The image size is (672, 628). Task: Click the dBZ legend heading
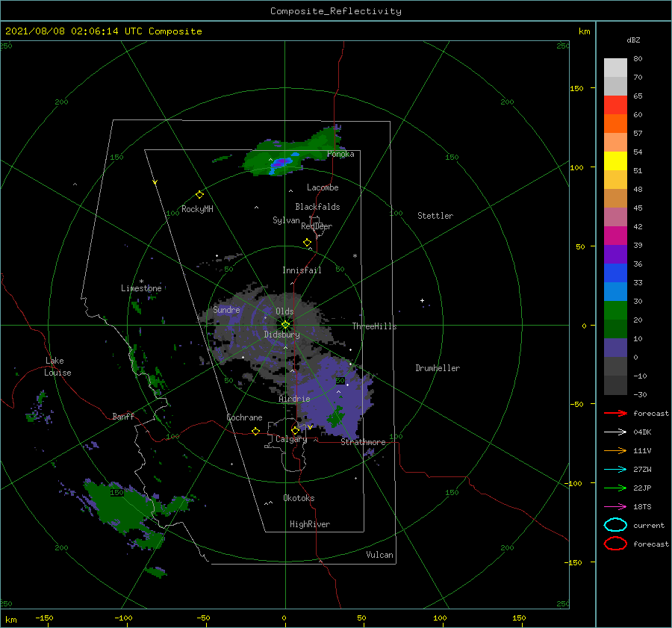coord(633,40)
